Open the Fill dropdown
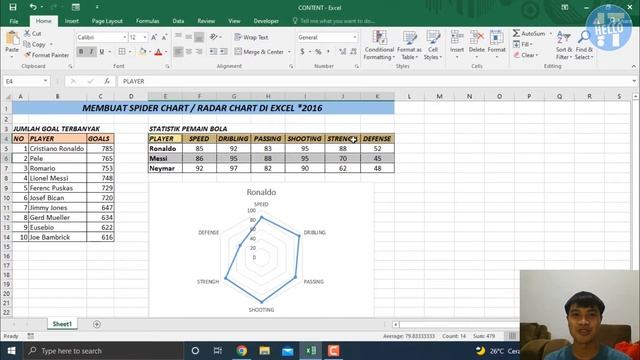Viewport: 640px width, 360px height. [523, 44]
